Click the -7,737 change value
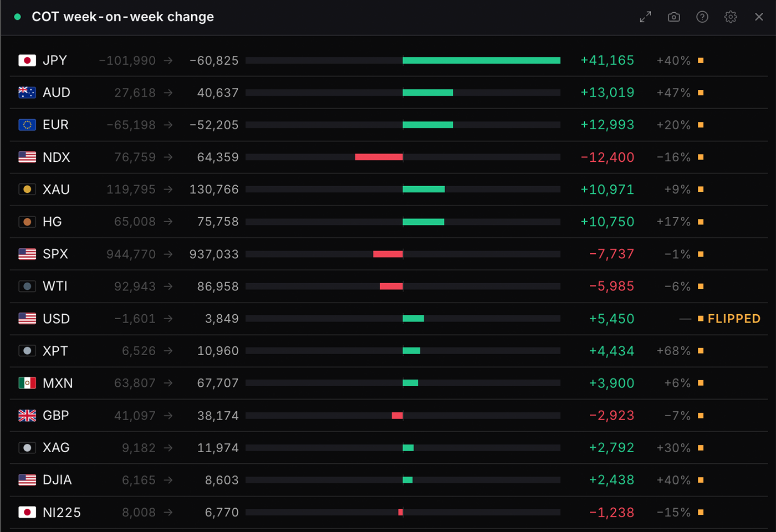Image resolution: width=776 pixels, height=532 pixels. (x=611, y=254)
